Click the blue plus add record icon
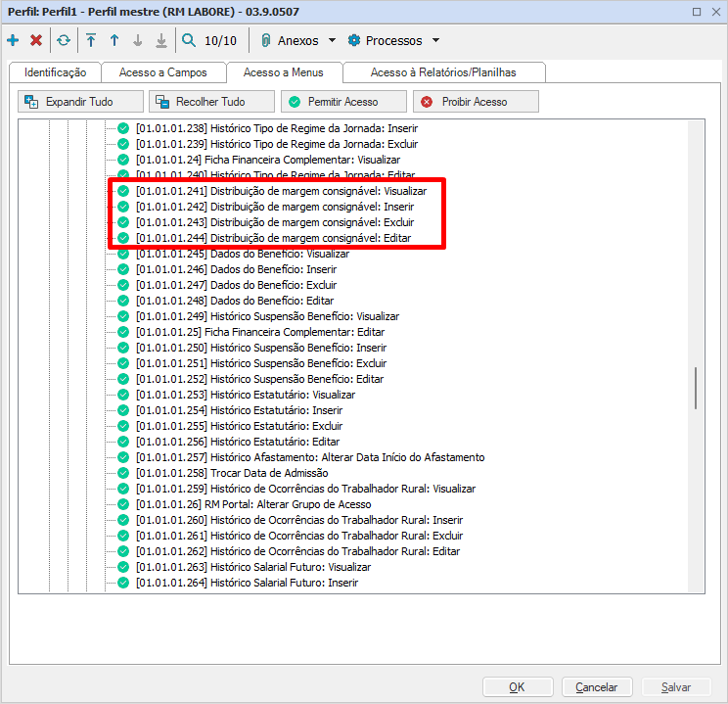728x704 pixels. (13, 40)
